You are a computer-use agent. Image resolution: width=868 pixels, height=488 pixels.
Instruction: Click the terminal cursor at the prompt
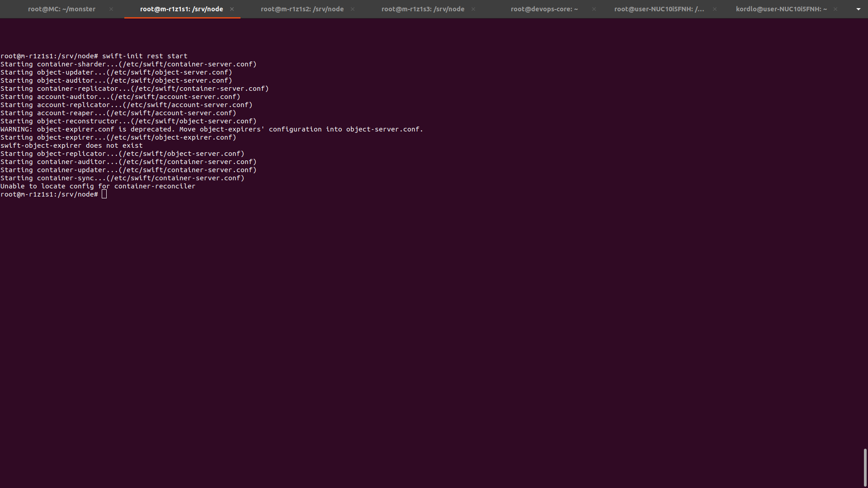pyautogui.click(x=104, y=194)
